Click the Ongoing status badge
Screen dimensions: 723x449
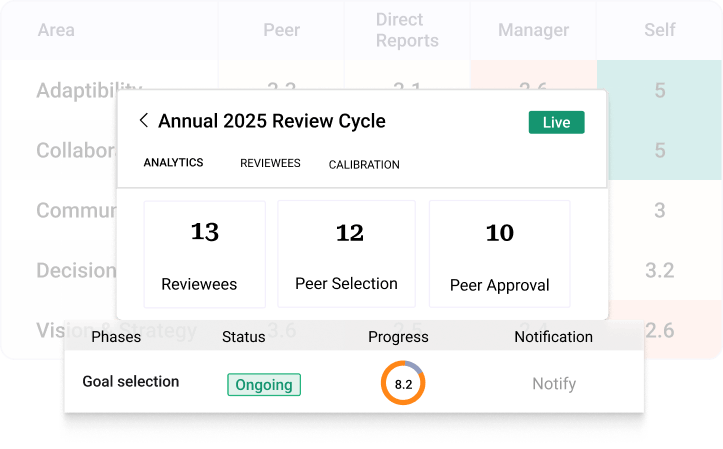(x=264, y=384)
